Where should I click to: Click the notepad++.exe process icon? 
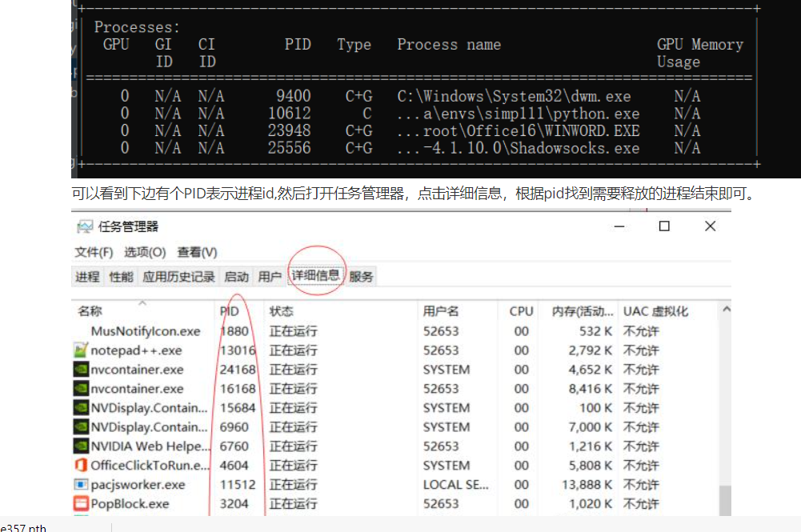coord(81,350)
